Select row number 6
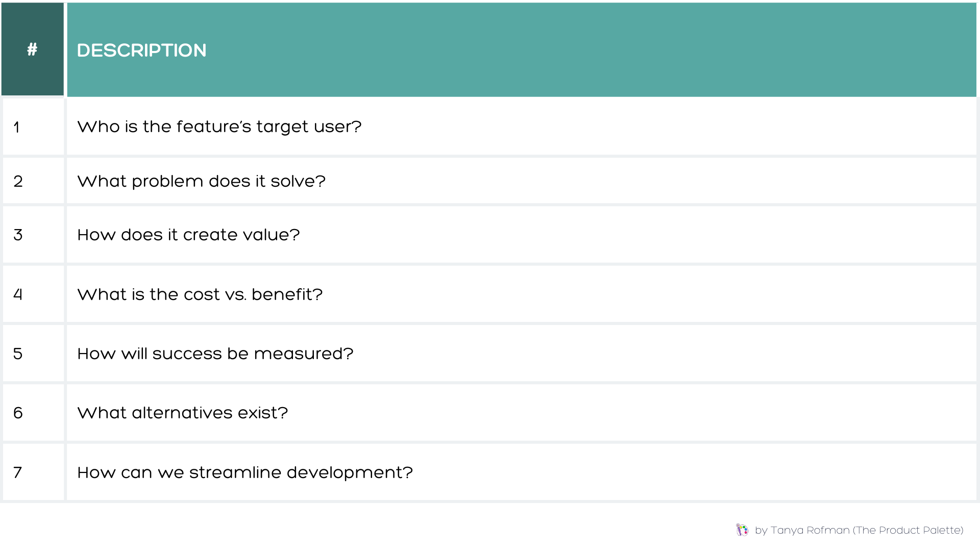This screenshot has height=551, width=980. [x=18, y=413]
